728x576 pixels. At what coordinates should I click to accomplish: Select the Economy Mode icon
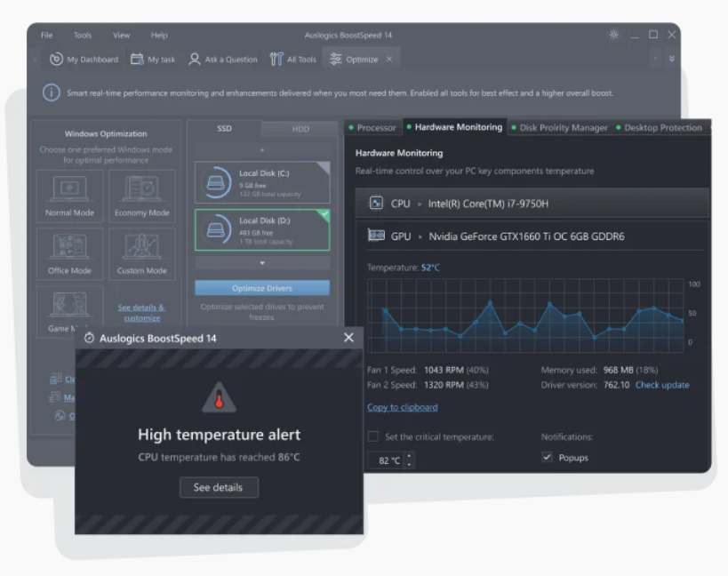[141, 188]
